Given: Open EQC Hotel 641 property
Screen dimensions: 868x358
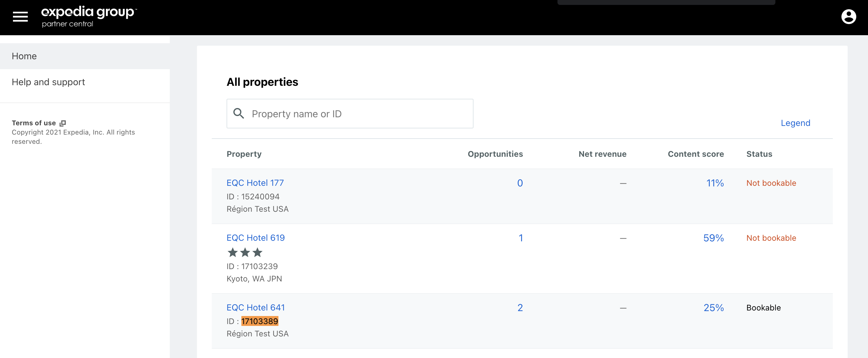Looking at the screenshot, I should coord(255,307).
